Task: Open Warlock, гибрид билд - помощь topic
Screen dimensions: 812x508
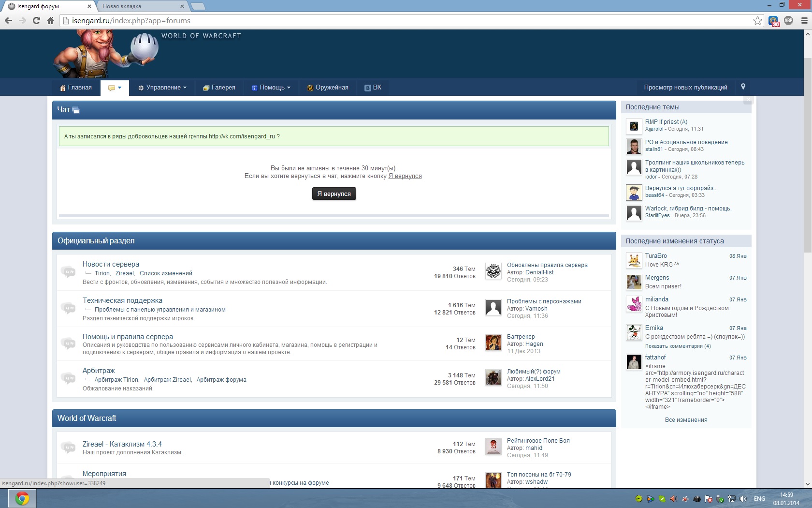Action: 688,209
